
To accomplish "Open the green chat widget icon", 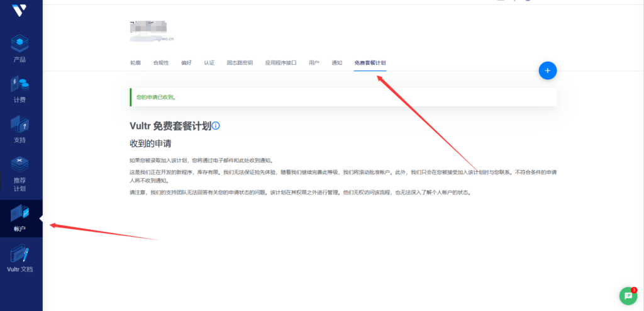I will 627,295.
